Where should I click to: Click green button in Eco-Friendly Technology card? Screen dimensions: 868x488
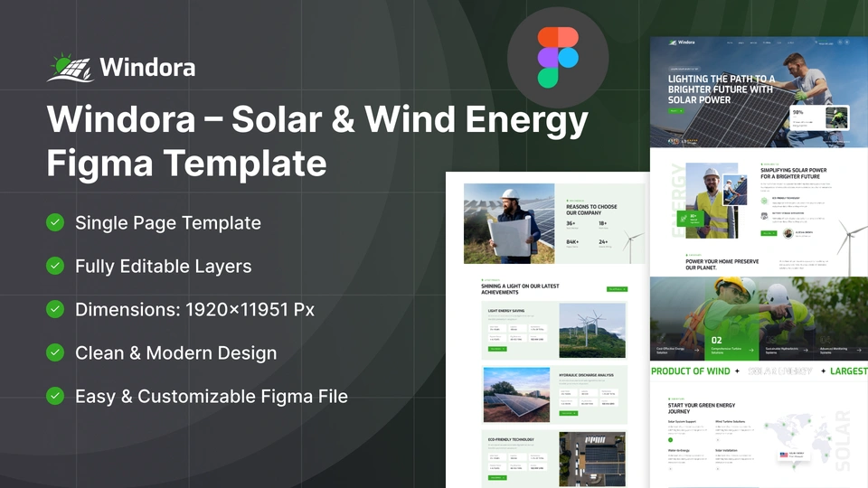497,477
